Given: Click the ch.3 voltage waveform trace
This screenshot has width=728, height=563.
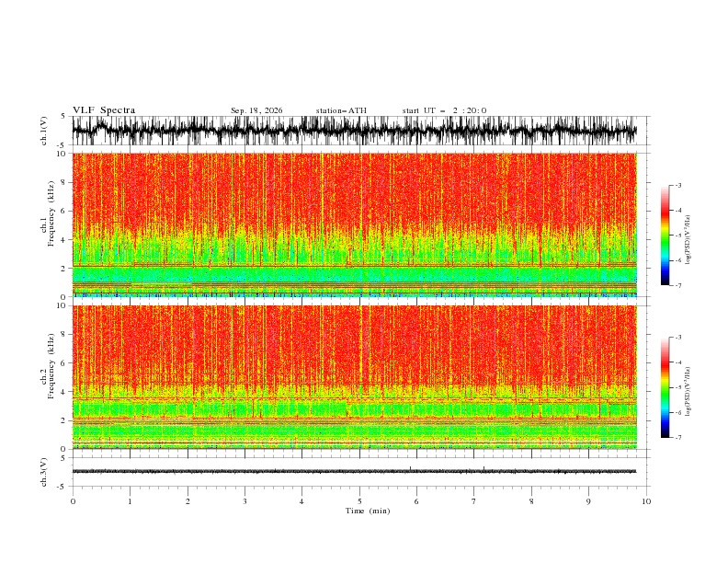Looking at the screenshot, I should pyautogui.click(x=354, y=472).
